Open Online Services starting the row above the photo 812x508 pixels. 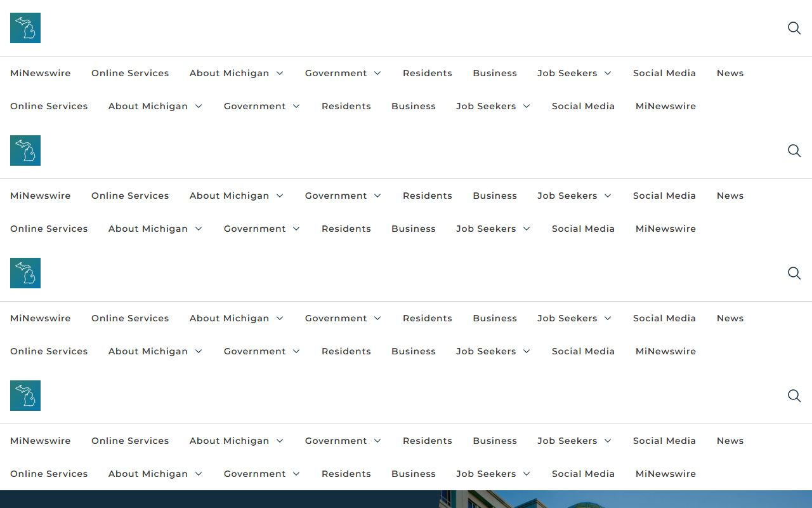coord(49,474)
